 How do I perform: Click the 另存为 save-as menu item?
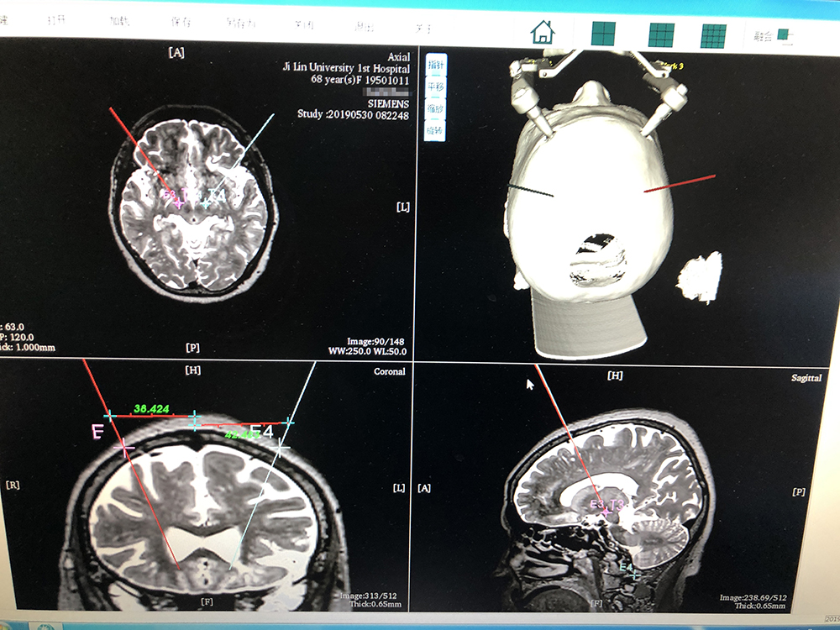pyautogui.click(x=240, y=25)
